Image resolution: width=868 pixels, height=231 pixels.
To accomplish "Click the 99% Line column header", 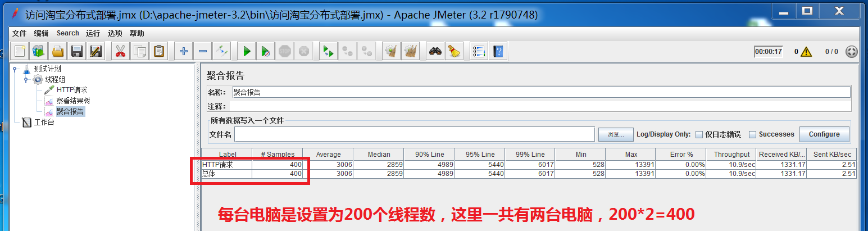I will [x=530, y=155].
